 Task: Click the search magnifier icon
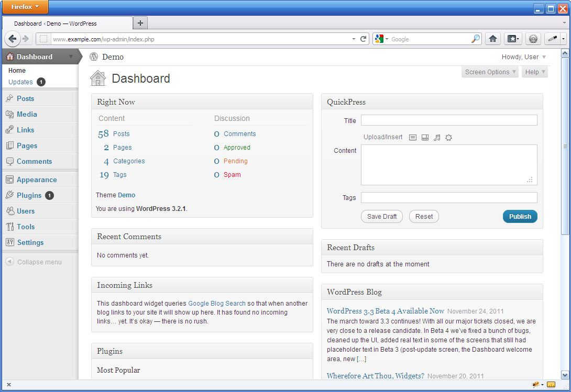pos(475,39)
